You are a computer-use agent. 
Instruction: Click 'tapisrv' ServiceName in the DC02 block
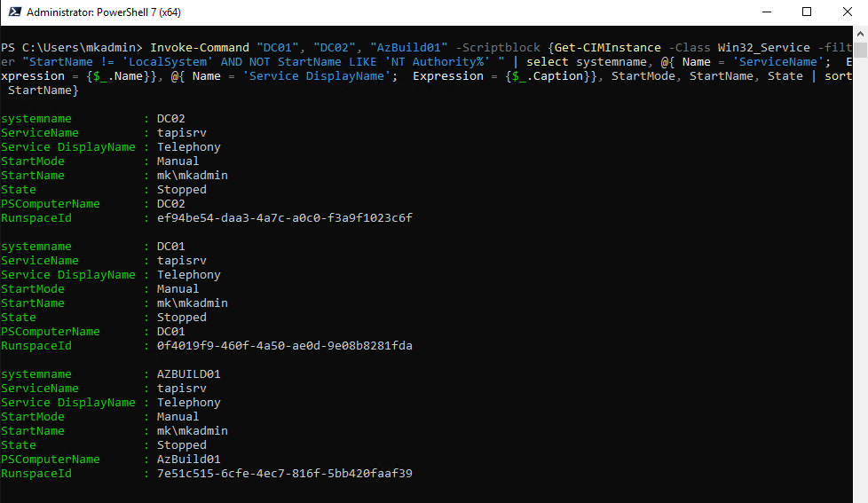182,133
